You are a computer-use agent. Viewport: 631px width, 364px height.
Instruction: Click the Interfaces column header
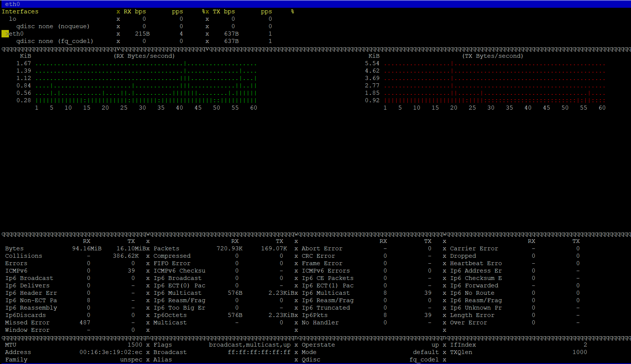click(x=20, y=11)
